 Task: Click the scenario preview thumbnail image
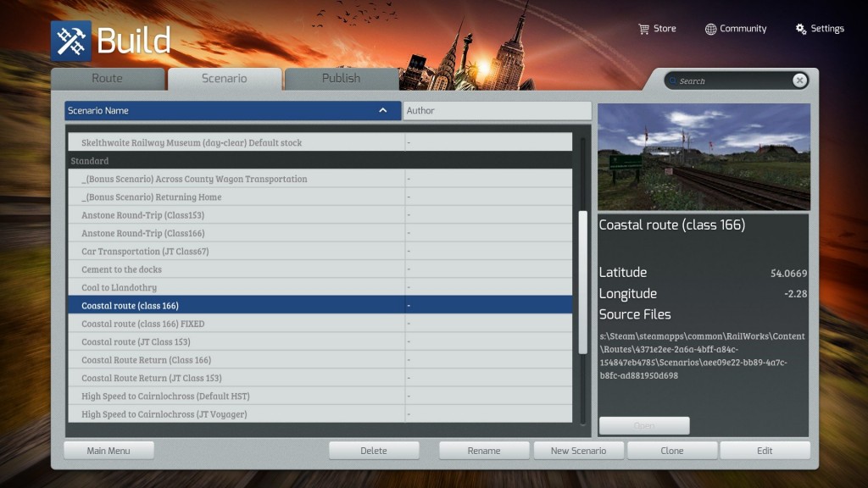coord(704,157)
